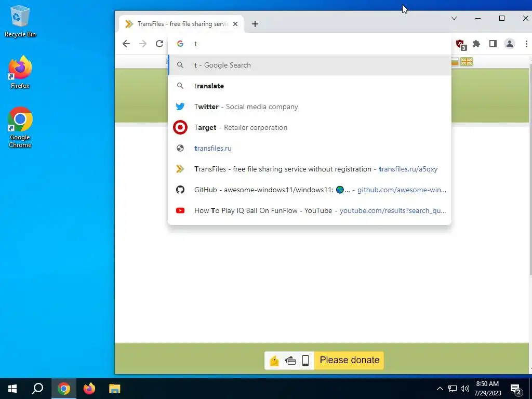The height and width of the screenshot is (399, 532).
Task: Click the Chrome taskbar icon
Action: tap(64, 389)
